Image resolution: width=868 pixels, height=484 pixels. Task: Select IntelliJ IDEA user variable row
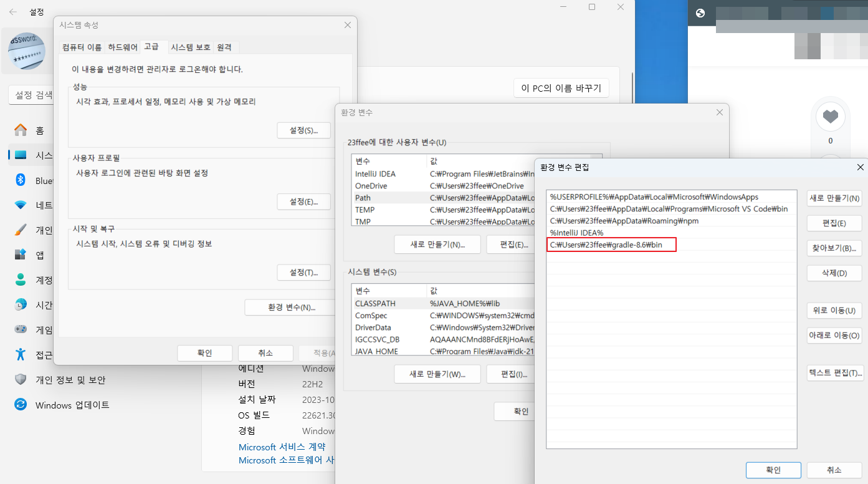click(x=443, y=174)
